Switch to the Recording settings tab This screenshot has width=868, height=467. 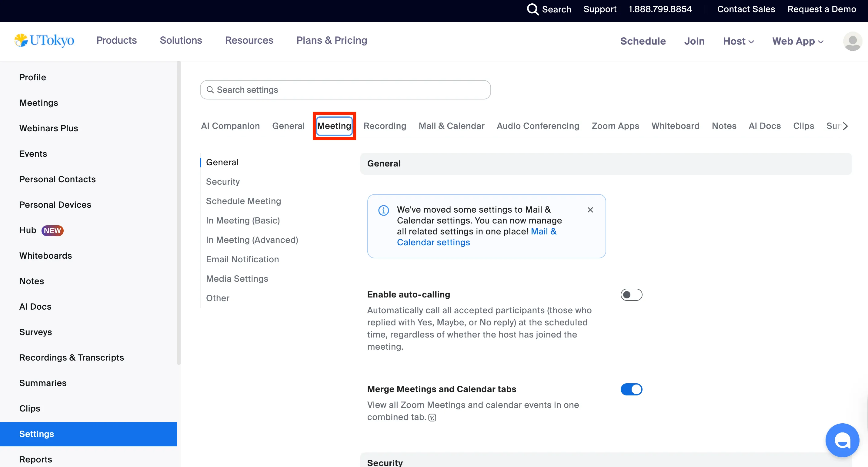pos(385,126)
